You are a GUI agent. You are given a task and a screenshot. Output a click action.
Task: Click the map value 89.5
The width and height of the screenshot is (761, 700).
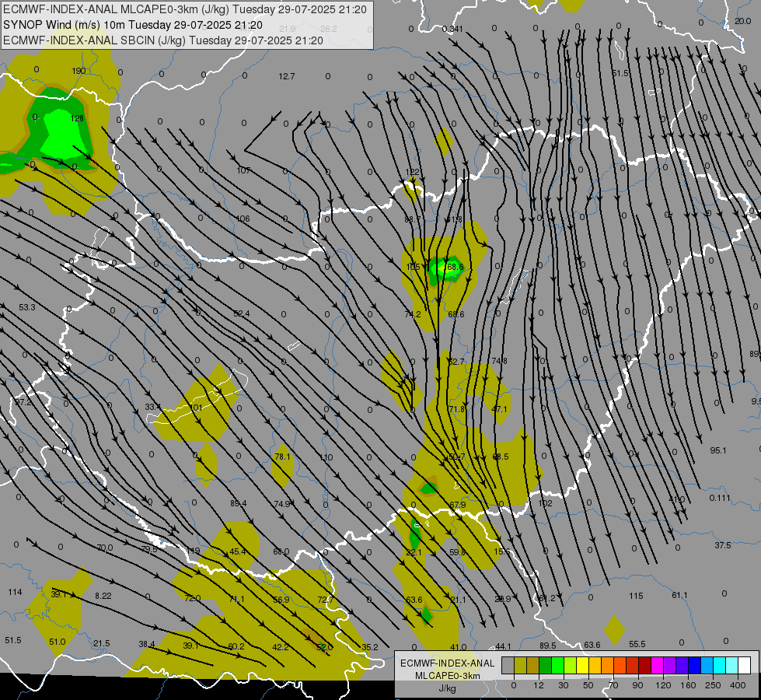[548, 646]
